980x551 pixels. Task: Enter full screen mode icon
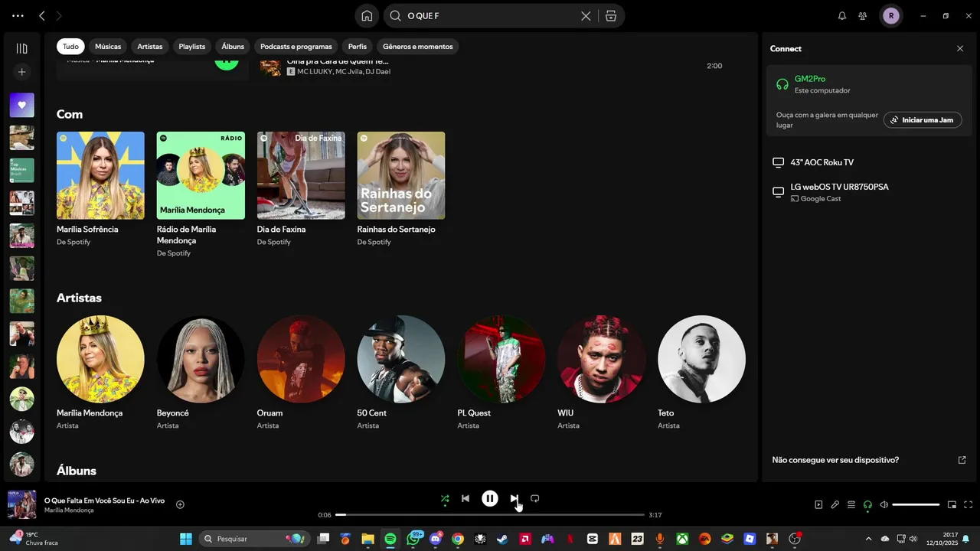click(x=969, y=505)
